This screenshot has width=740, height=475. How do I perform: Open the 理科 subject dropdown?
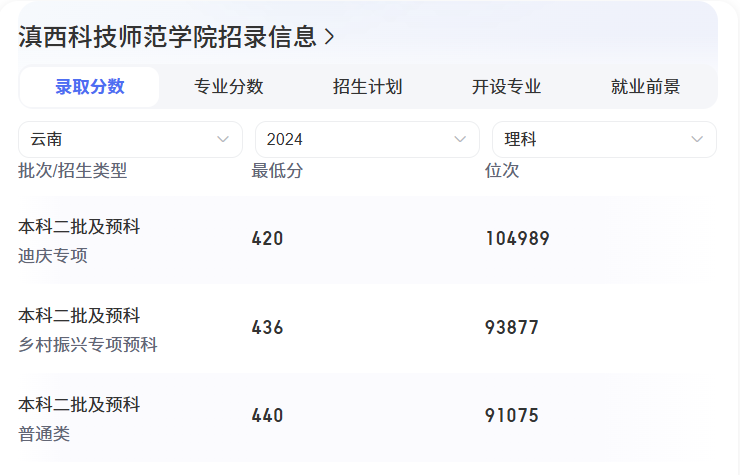click(604, 139)
